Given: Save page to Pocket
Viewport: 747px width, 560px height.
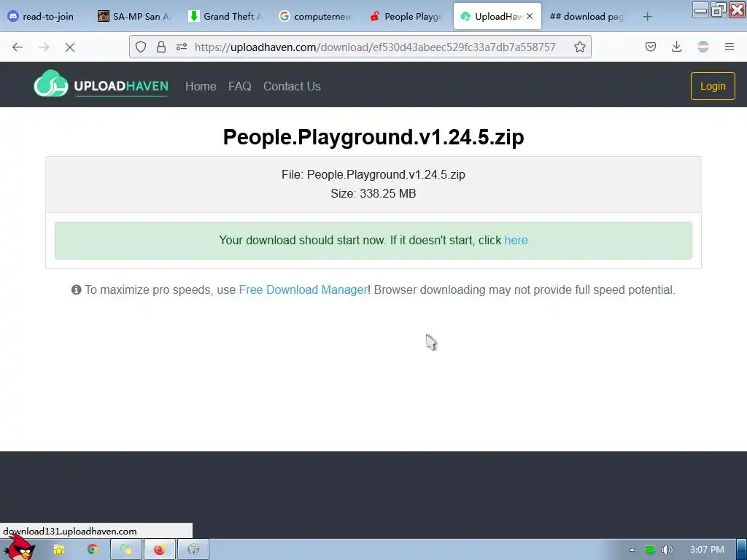Looking at the screenshot, I should pyautogui.click(x=650, y=47).
